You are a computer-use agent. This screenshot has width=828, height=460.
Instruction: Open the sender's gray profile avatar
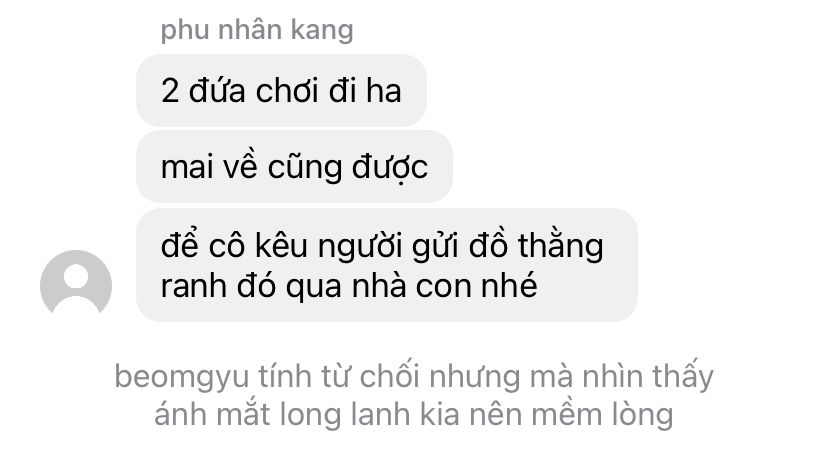(76, 283)
